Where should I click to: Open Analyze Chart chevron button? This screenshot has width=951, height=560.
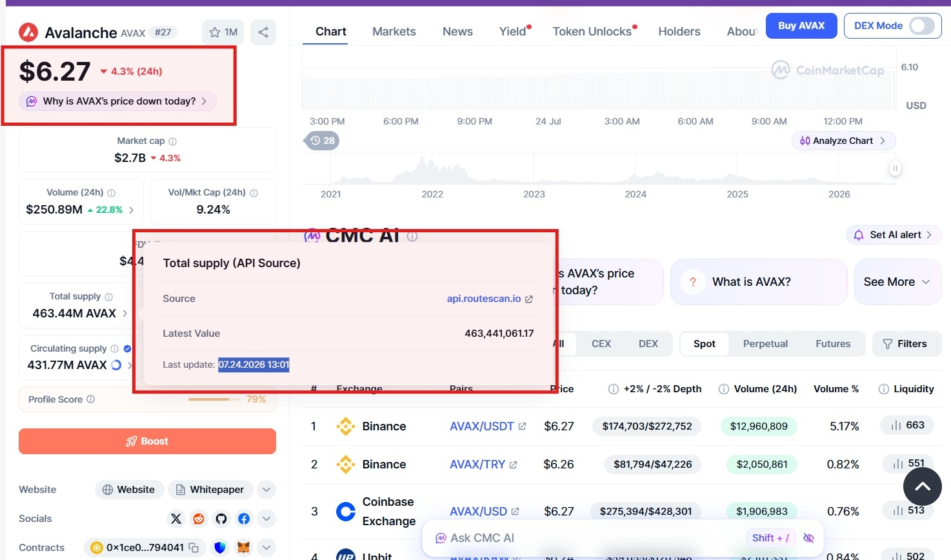pos(843,141)
